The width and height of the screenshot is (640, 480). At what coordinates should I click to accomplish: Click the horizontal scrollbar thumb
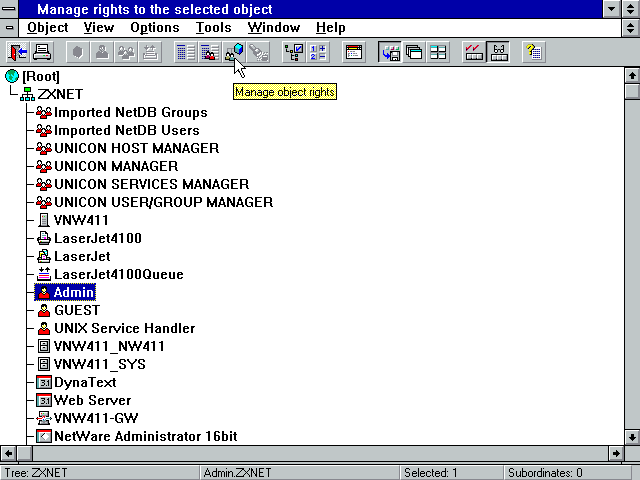coord(24,453)
